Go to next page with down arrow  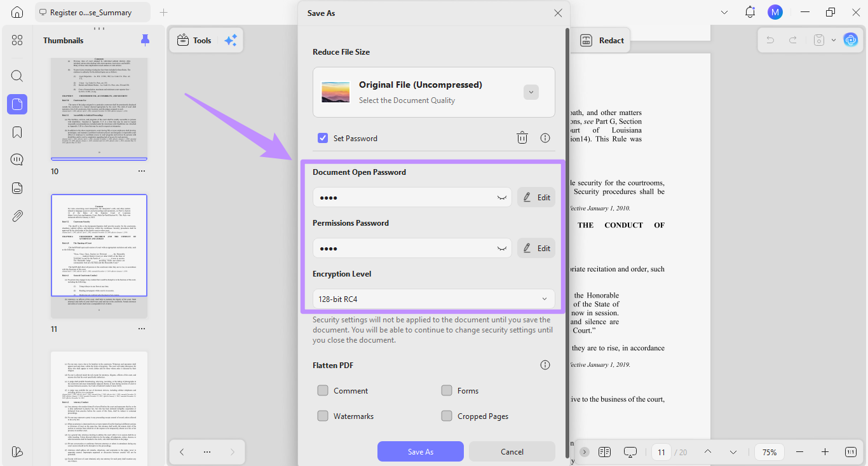pos(733,452)
